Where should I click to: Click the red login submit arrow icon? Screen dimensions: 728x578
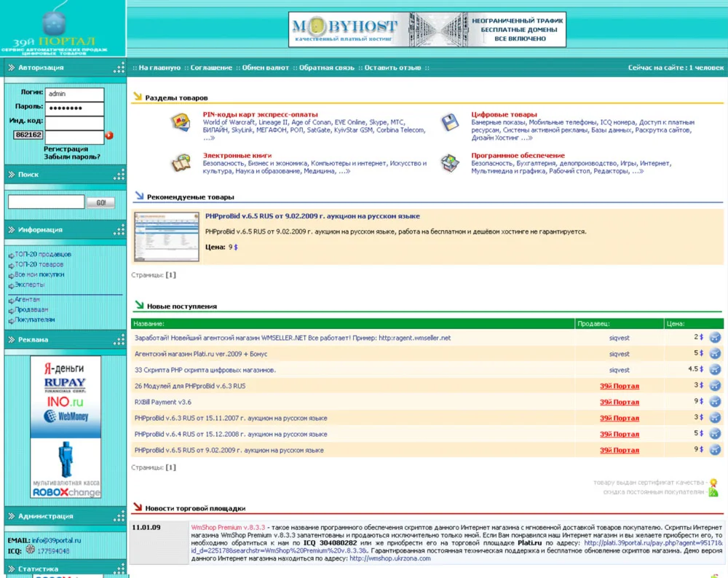(x=108, y=135)
